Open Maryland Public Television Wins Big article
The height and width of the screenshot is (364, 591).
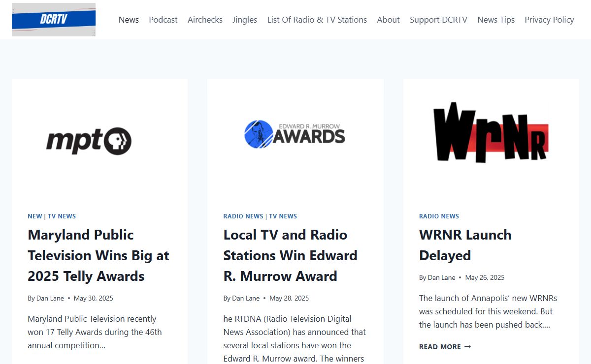(98, 255)
